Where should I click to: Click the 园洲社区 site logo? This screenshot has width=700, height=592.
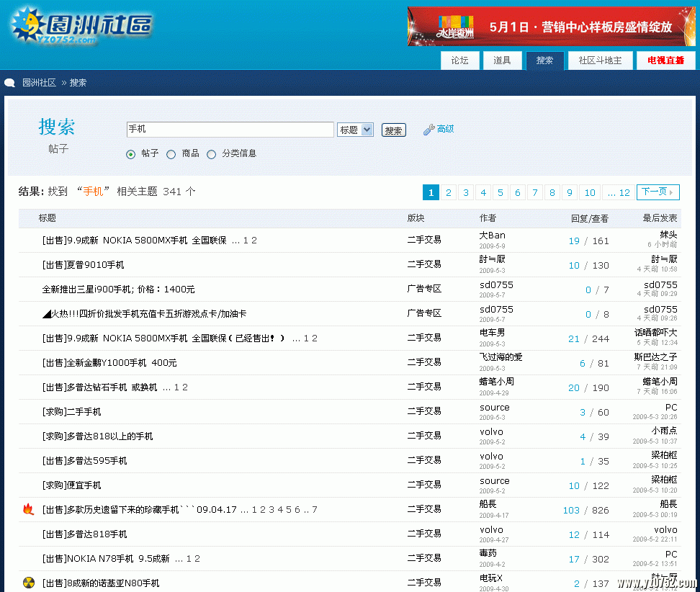coord(81,27)
